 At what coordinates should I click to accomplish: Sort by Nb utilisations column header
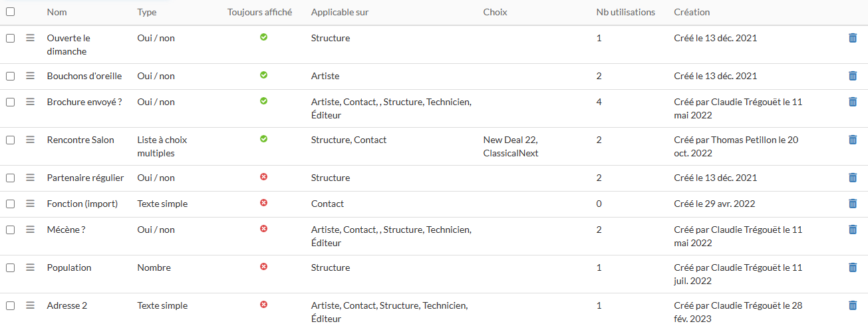click(x=625, y=12)
